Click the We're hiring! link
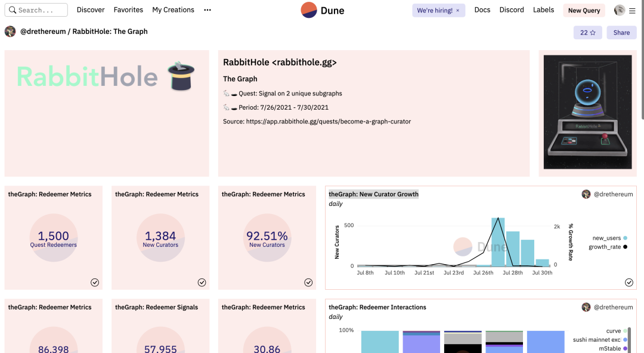Image resolution: width=644 pixels, height=353 pixels. [435, 10]
